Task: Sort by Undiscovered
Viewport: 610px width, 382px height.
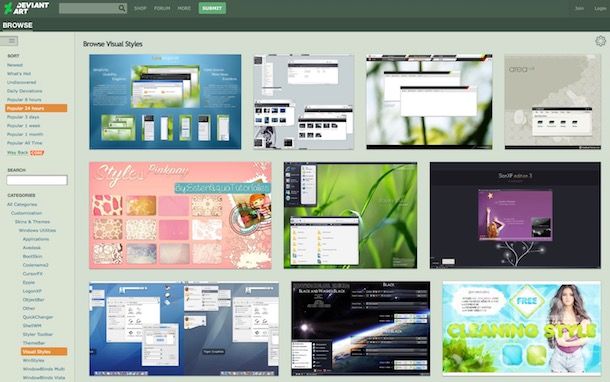Action: [21, 82]
